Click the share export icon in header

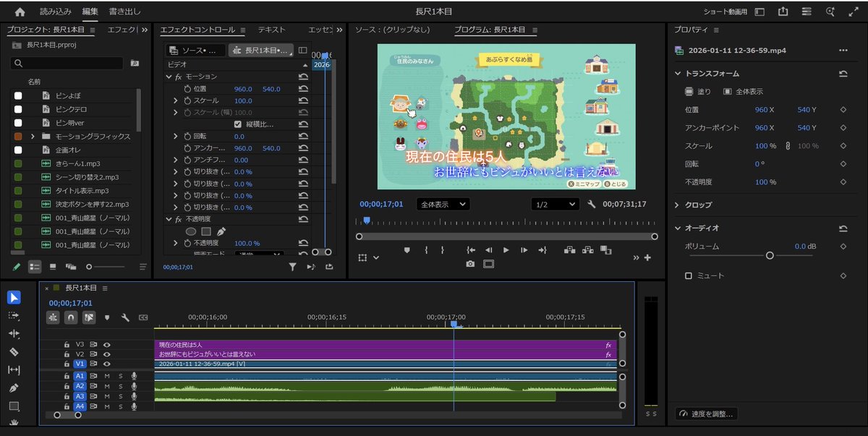coord(783,12)
